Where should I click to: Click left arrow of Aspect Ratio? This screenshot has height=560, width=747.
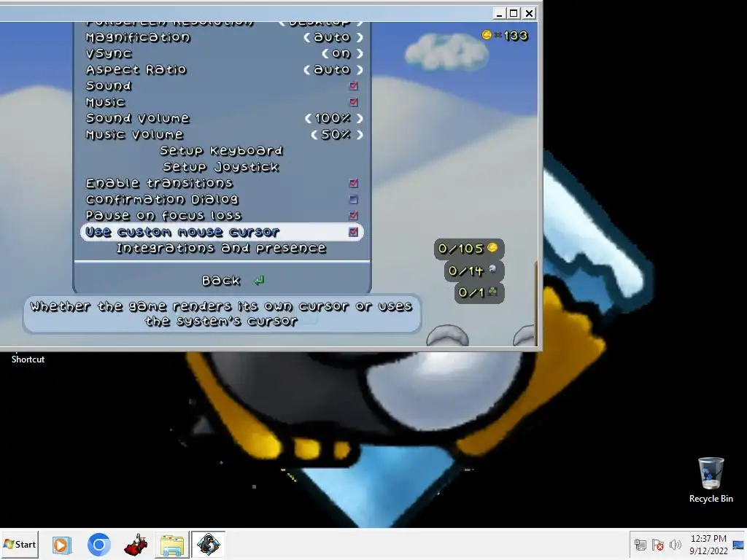click(x=307, y=69)
